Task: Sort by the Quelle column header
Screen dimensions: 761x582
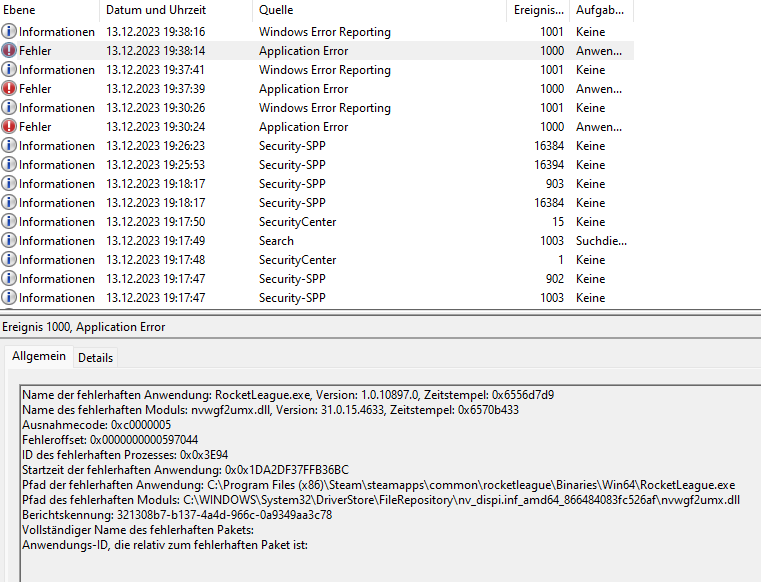Action: (380, 10)
